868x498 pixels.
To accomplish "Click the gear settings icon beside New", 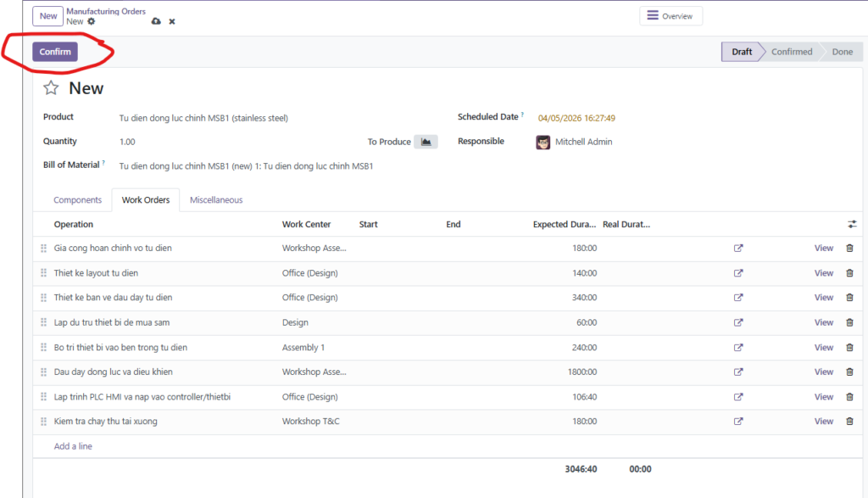I will (92, 22).
